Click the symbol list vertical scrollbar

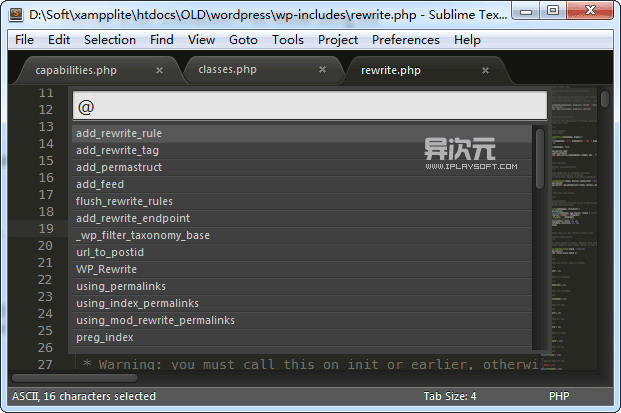(x=540, y=158)
